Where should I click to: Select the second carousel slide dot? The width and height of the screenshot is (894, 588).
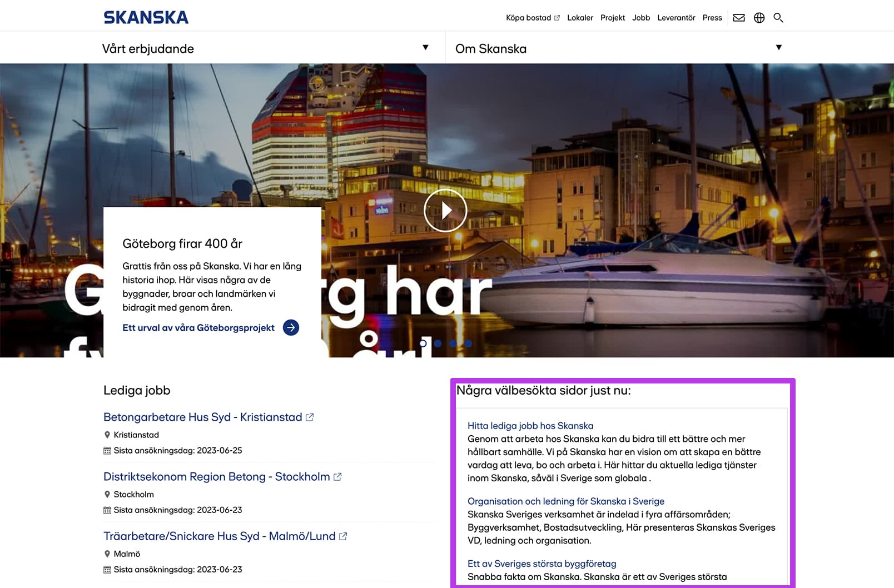pos(438,343)
